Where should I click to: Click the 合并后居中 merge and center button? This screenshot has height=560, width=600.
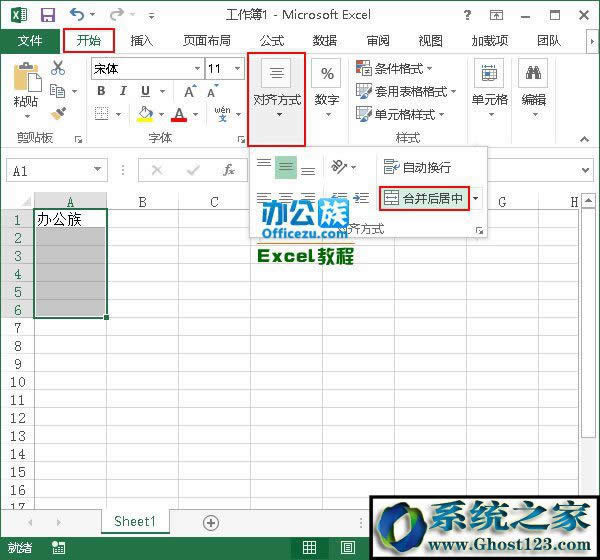pos(424,199)
